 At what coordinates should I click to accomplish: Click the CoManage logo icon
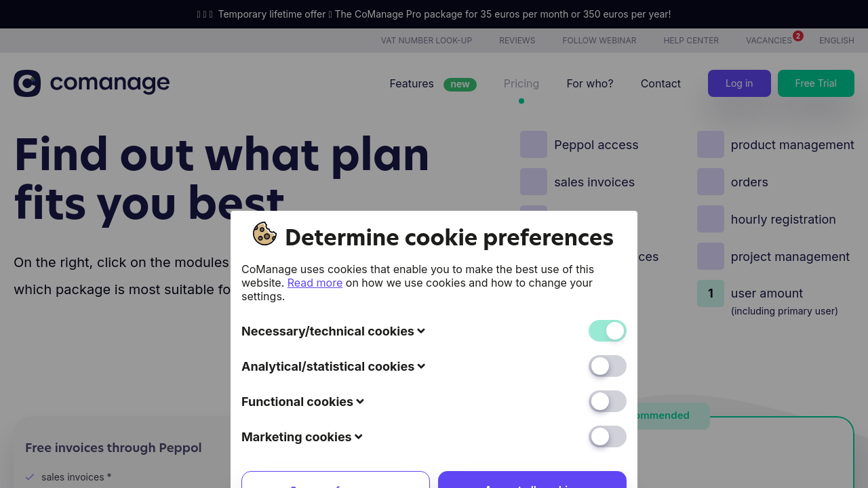pos(27,83)
